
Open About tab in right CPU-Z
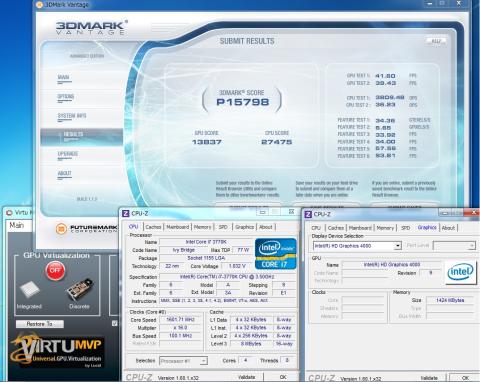coord(448,228)
